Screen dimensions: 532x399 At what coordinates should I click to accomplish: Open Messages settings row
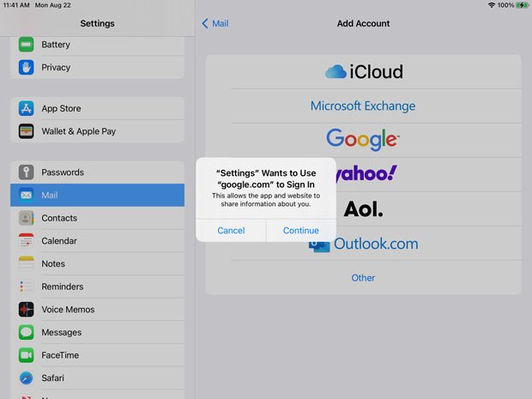97,332
